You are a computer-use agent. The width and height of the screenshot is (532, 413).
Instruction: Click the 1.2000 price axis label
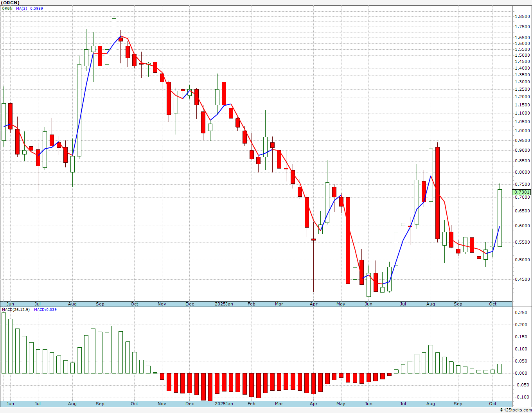pyautogui.click(x=523, y=97)
